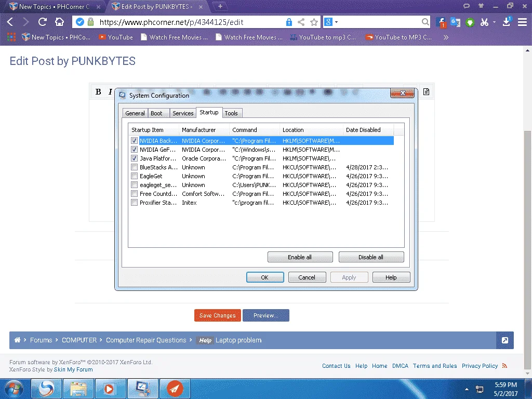Viewport: 532px width, 399px height.
Task: Click the page vertical scrollbar thumb
Action: pos(528,250)
